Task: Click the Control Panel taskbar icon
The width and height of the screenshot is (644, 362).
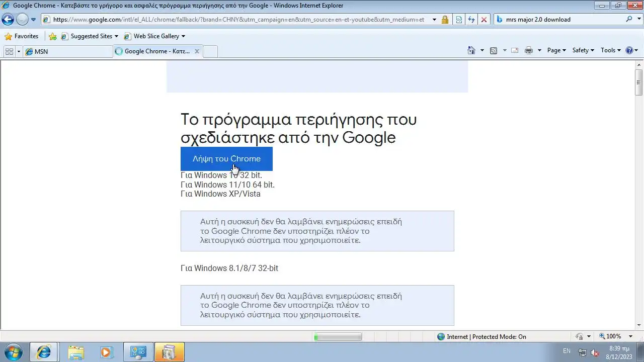Action: click(138, 352)
